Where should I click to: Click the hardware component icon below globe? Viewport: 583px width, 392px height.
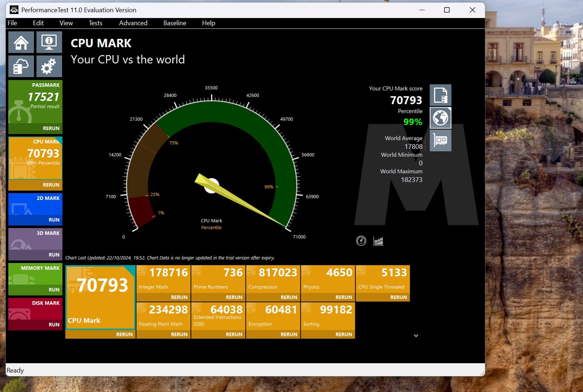[x=440, y=140]
